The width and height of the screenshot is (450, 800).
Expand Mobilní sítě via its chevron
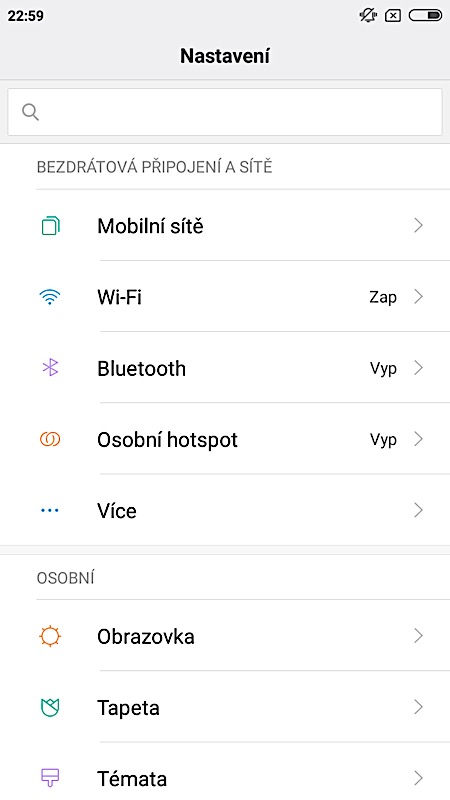point(419,226)
